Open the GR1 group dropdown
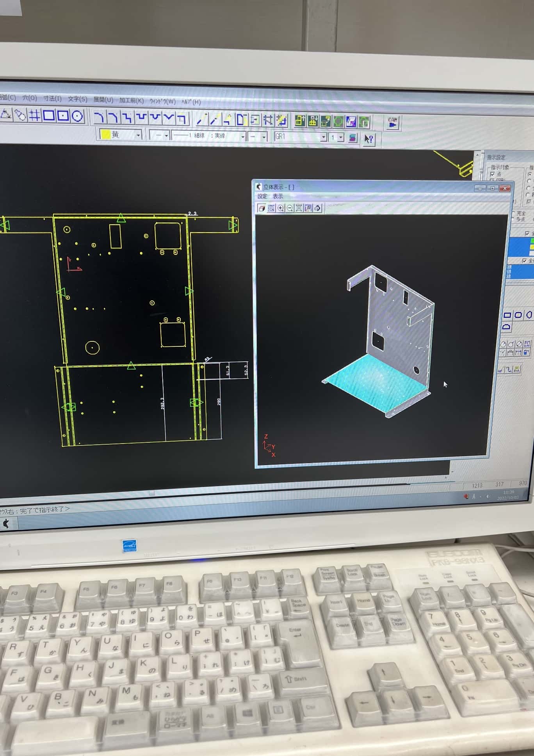This screenshot has width=534, height=756. click(x=323, y=137)
